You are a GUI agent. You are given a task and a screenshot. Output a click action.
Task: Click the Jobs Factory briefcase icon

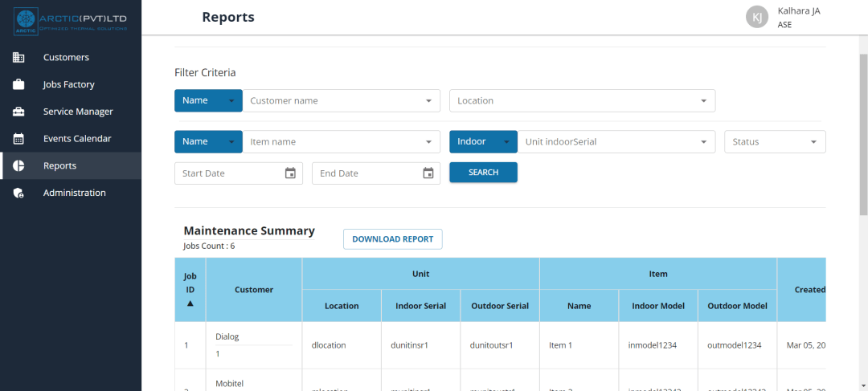click(18, 84)
